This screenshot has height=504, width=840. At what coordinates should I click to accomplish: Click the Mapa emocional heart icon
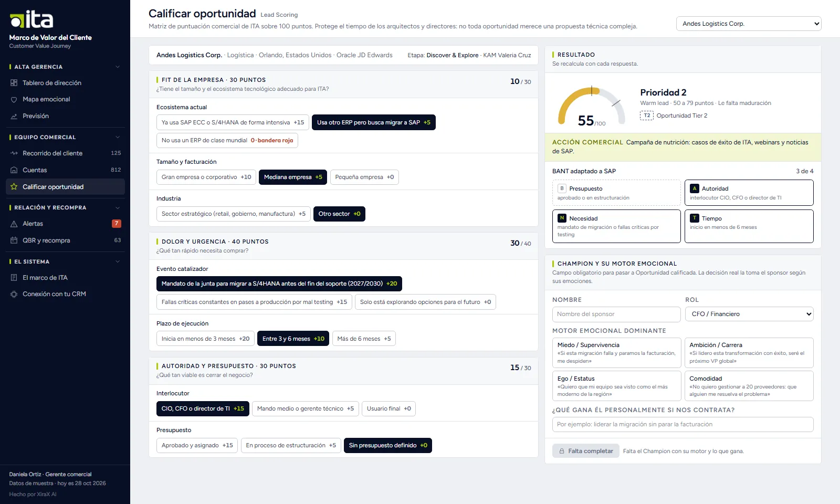(x=14, y=99)
